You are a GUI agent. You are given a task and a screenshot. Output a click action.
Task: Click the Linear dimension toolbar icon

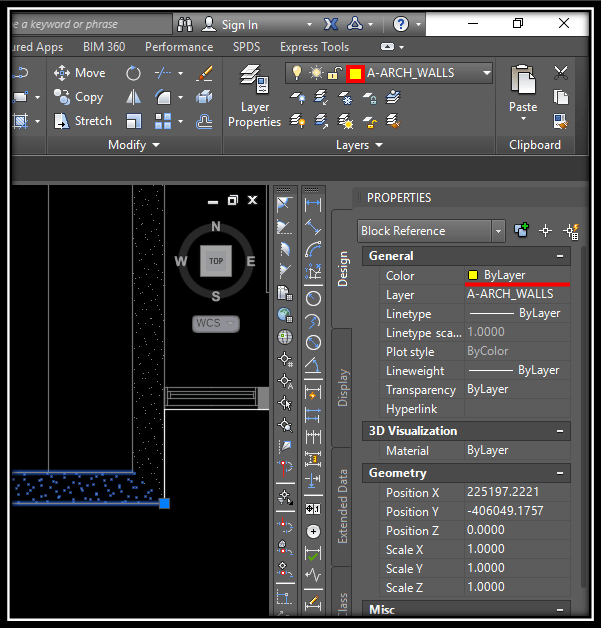point(313,204)
